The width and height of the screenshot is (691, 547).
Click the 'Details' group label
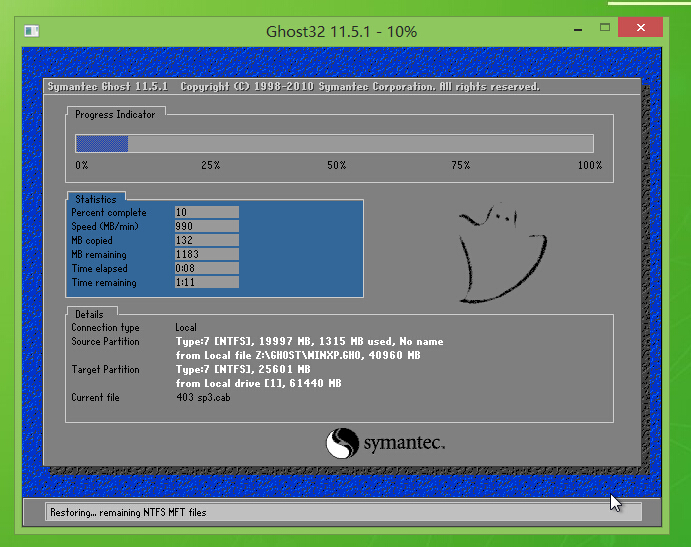[89, 314]
